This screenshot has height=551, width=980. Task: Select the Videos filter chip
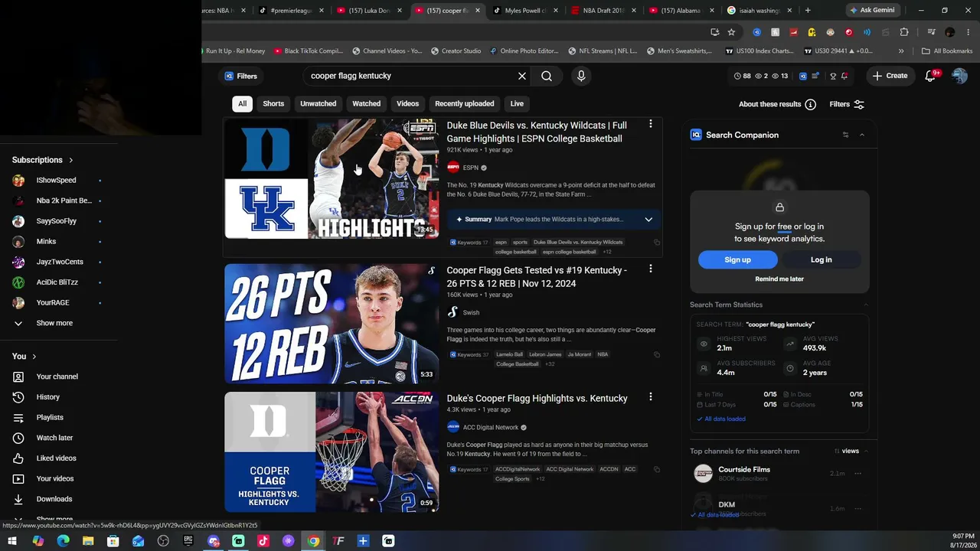407,103
